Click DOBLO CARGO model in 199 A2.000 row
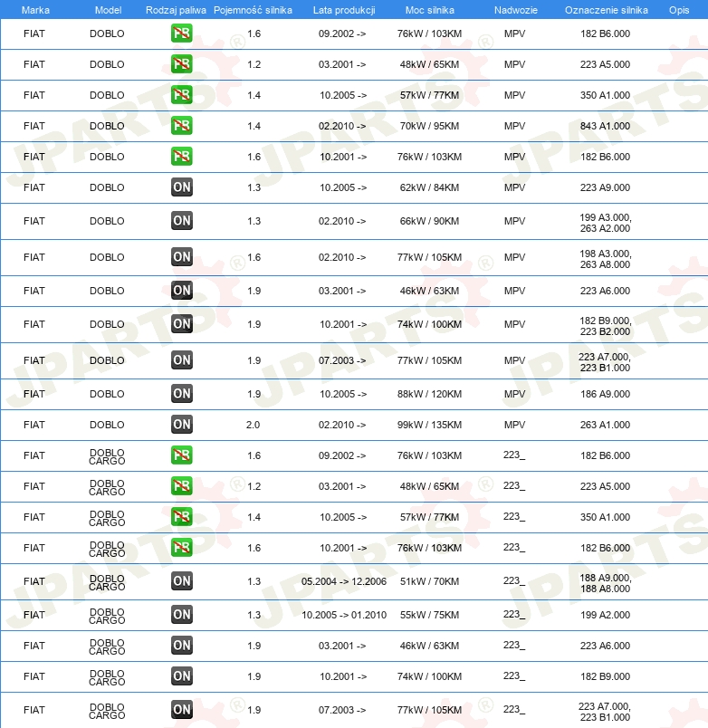 point(107,616)
